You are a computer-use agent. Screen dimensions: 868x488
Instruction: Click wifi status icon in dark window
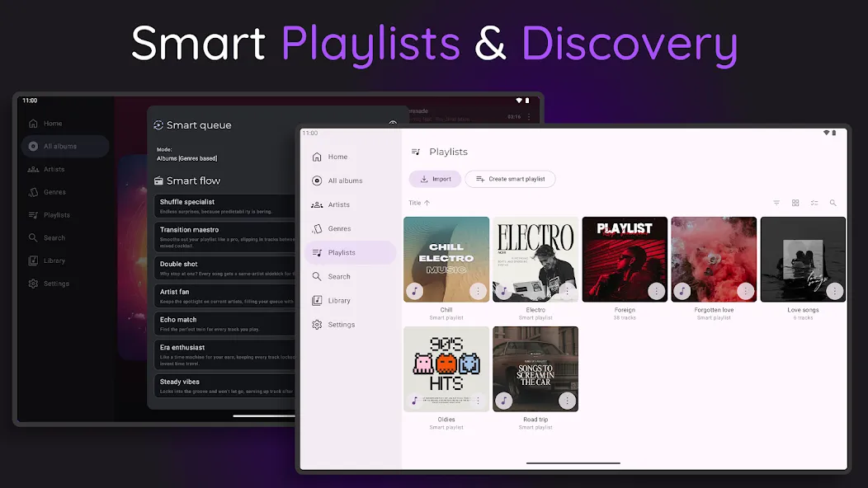519,101
